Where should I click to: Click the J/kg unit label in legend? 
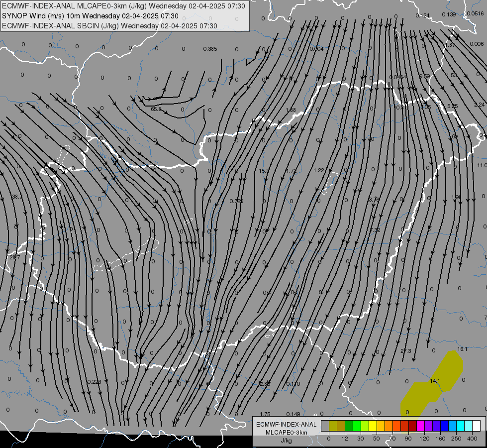tap(287, 441)
